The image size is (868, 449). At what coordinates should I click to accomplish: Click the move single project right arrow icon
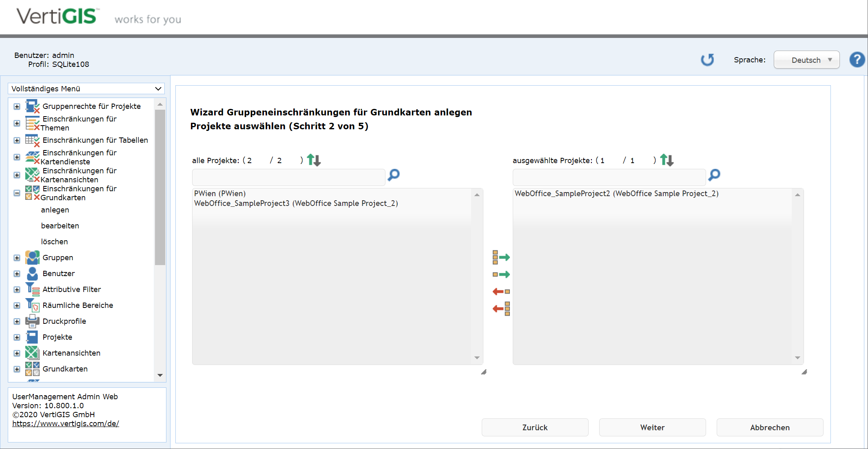point(501,274)
